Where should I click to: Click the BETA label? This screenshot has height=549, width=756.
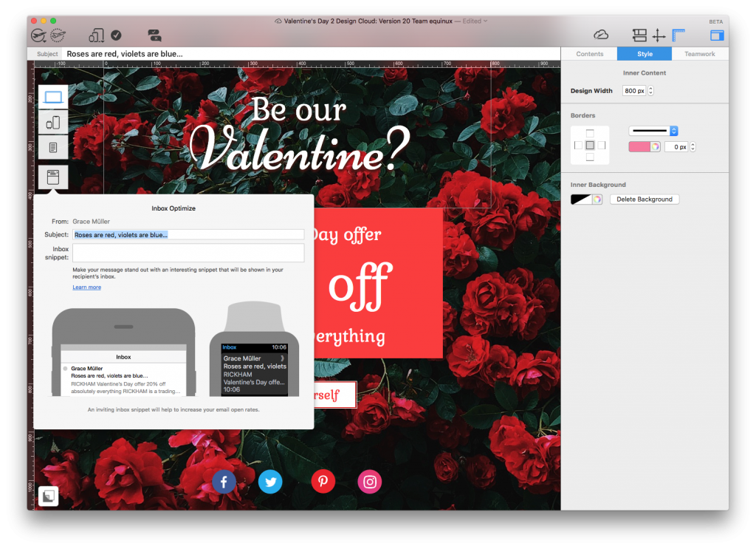point(715,21)
